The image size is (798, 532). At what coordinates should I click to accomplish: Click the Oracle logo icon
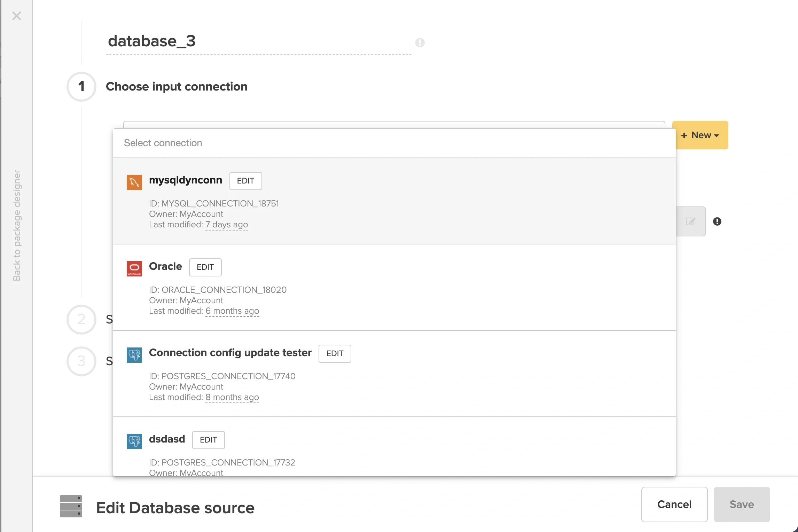[x=134, y=268]
